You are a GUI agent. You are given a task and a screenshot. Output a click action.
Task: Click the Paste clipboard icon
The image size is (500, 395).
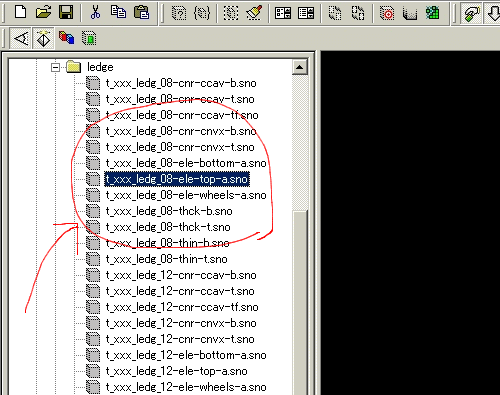[x=141, y=12]
